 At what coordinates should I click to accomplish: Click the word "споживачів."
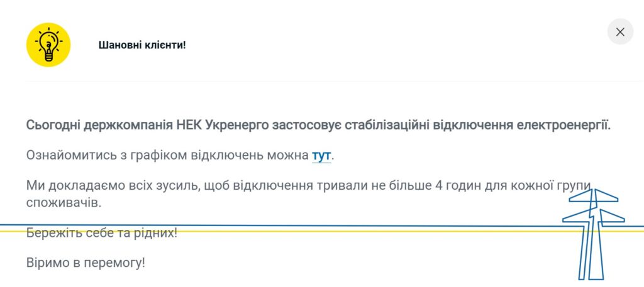[64, 203]
